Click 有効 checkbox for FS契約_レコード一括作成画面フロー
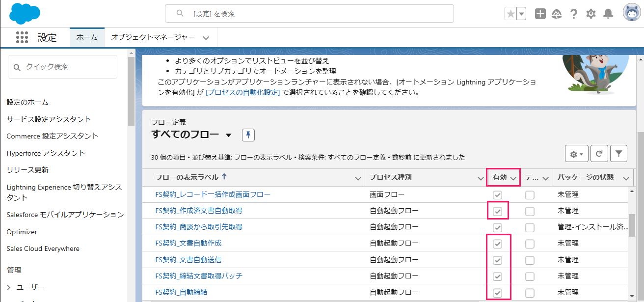 coord(498,195)
